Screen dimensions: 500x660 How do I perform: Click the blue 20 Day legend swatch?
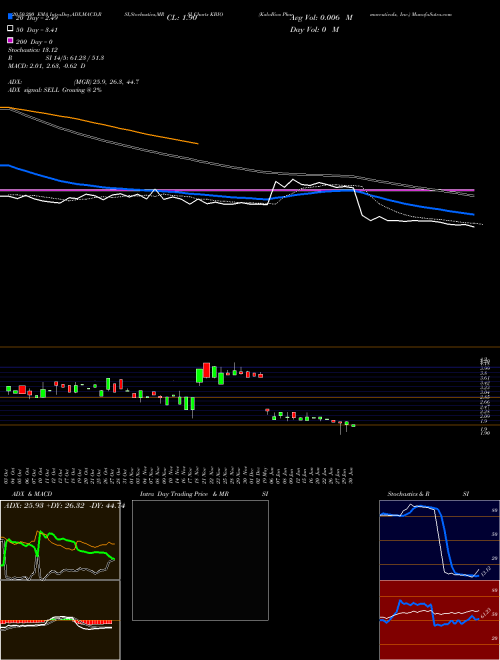(10, 17)
